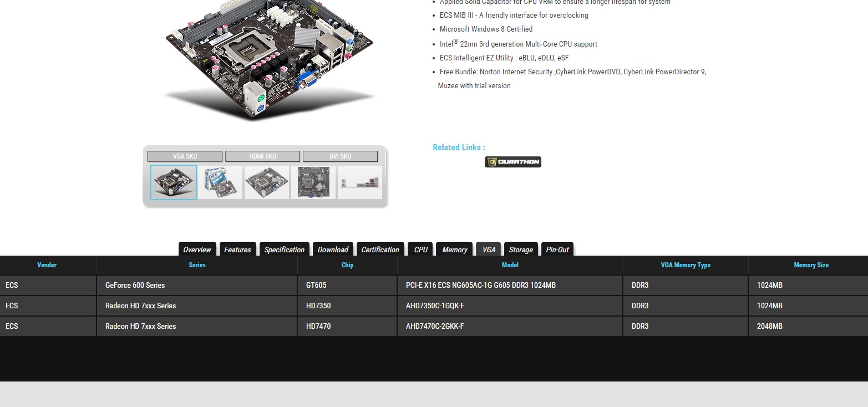Click the Radeon HD 7xxx Series cell in HD7470 row

point(197,326)
